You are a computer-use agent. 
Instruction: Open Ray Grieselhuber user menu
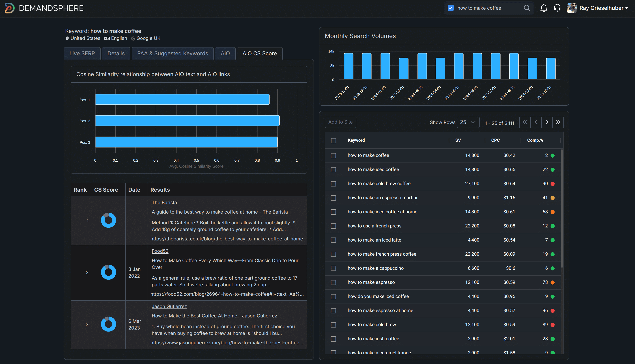[x=603, y=8]
